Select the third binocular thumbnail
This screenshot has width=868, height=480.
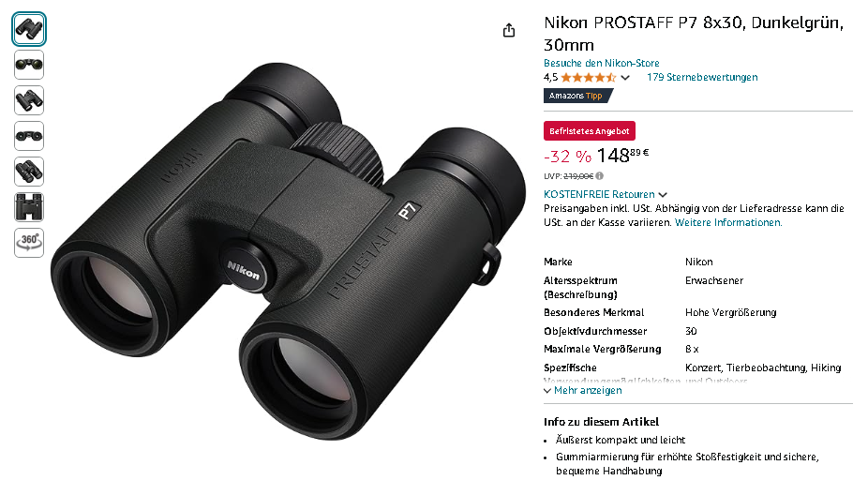(x=29, y=100)
